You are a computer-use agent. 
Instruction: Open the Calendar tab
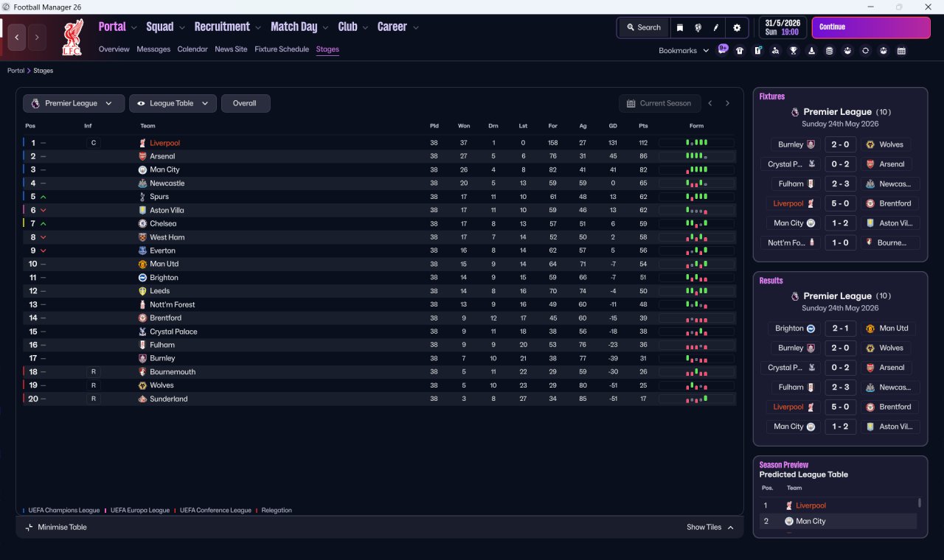[192, 49]
